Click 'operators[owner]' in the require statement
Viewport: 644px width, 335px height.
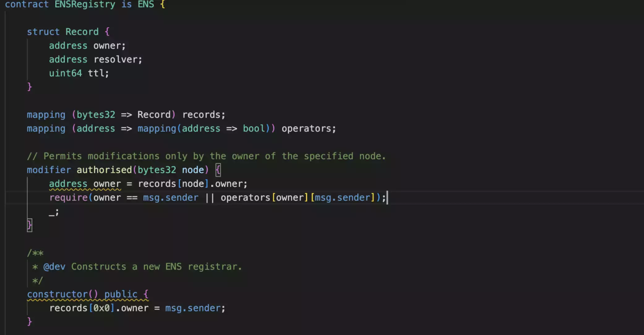264,198
